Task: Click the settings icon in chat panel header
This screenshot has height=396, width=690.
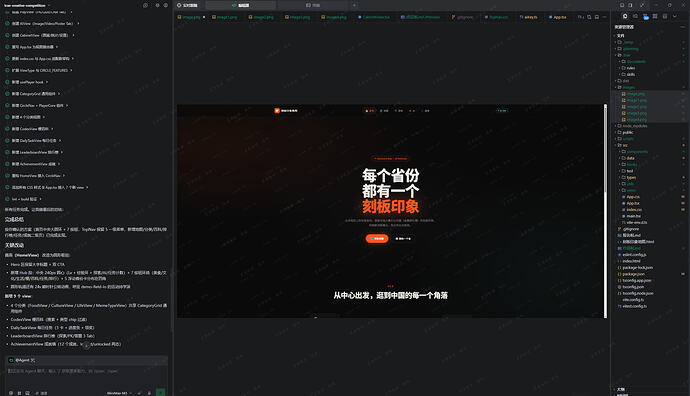Action: coord(157,5)
